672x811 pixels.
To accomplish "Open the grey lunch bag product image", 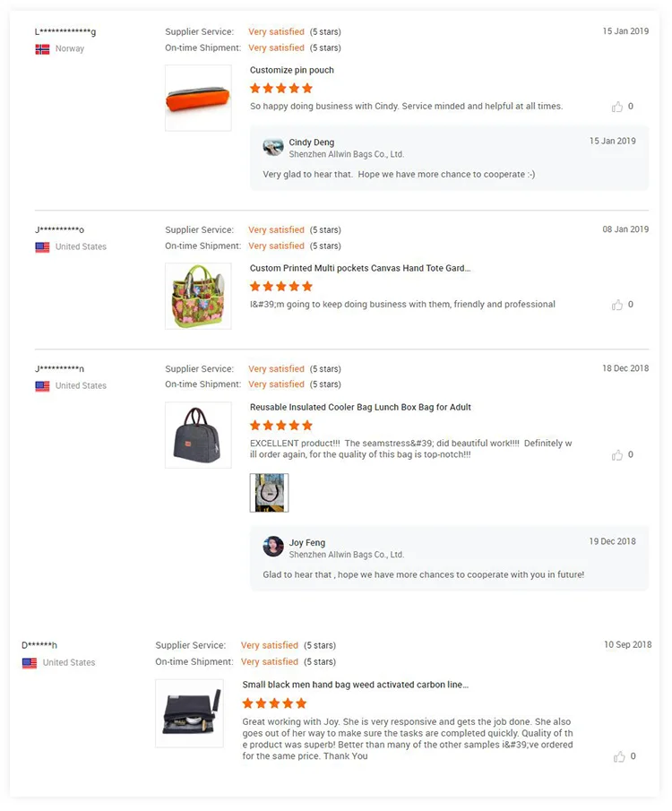I will (198, 435).
